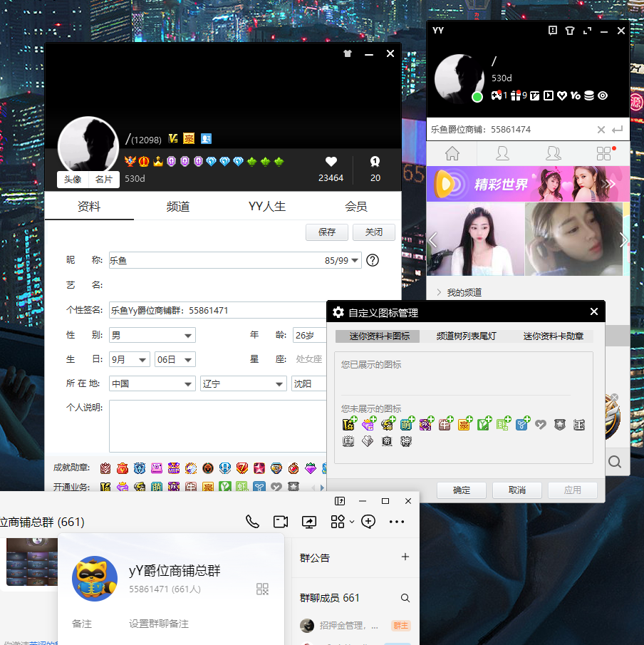This screenshot has height=645, width=644.
Task: Click the greyed 神 icon in dialog
Action: pos(406,441)
